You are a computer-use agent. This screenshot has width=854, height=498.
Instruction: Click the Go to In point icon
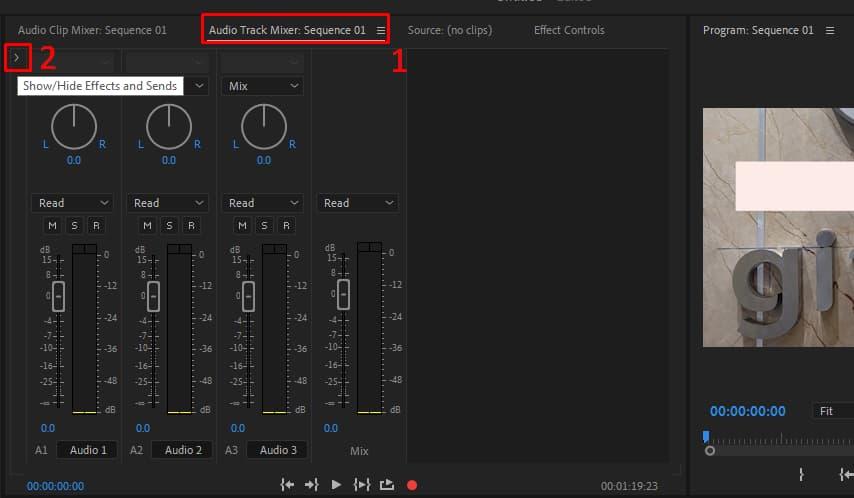tap(287, 485)
